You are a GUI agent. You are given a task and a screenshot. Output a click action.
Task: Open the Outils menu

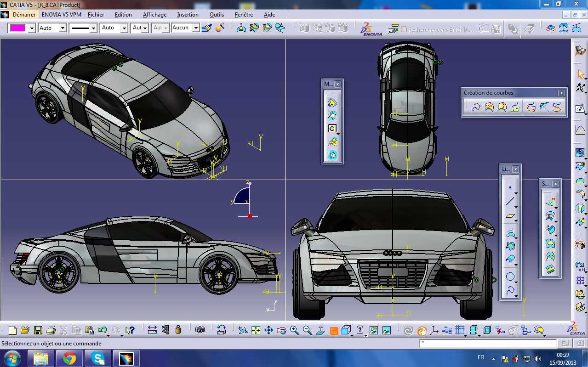coord(217,15)
